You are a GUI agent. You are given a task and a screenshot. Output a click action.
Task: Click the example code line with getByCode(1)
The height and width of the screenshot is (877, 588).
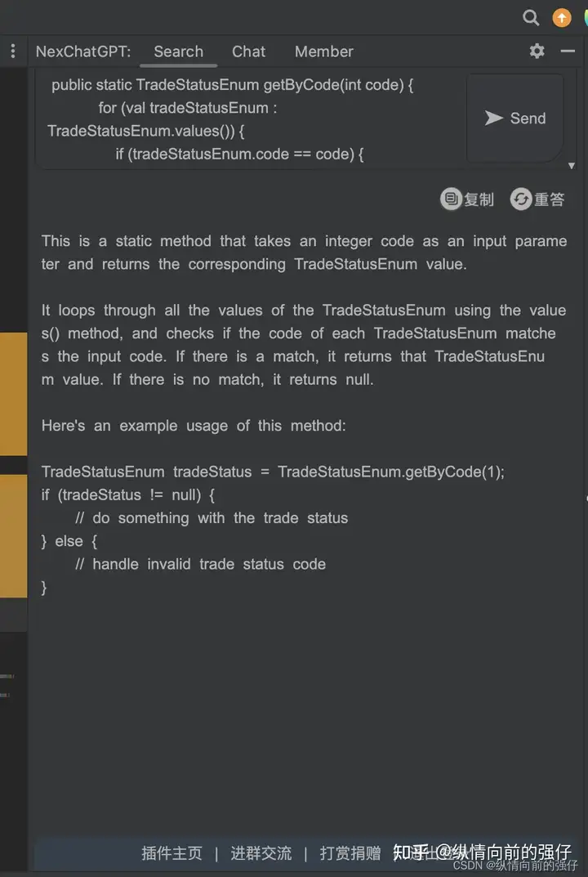click(x=273, y=472)
